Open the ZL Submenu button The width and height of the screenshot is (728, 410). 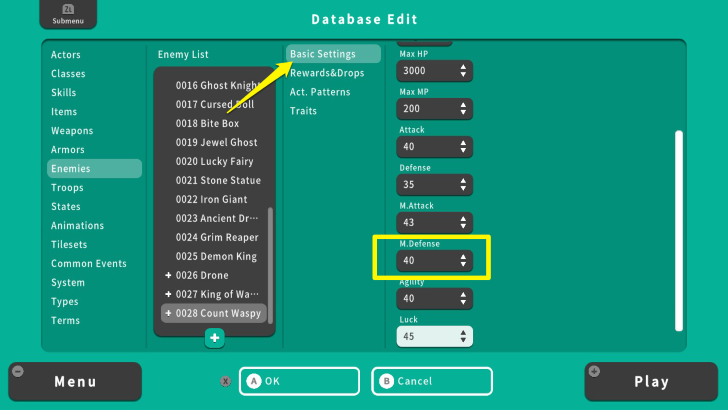(x=68, y=14)
